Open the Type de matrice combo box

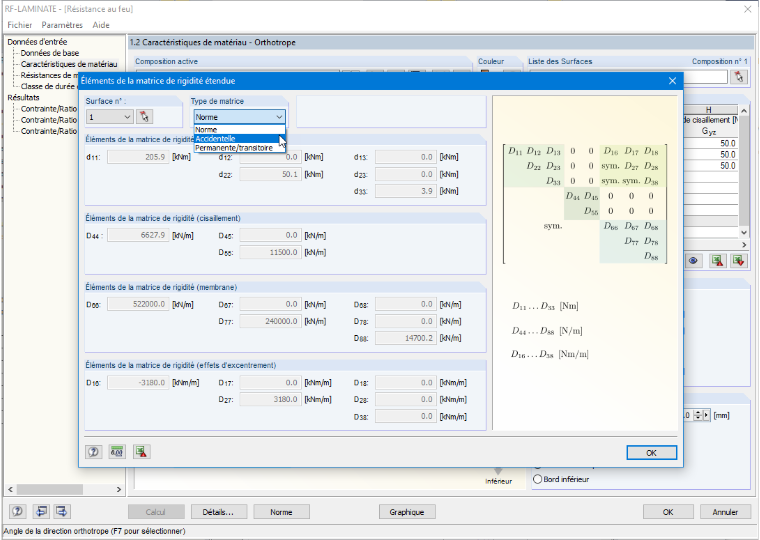[x=239, y=117]
